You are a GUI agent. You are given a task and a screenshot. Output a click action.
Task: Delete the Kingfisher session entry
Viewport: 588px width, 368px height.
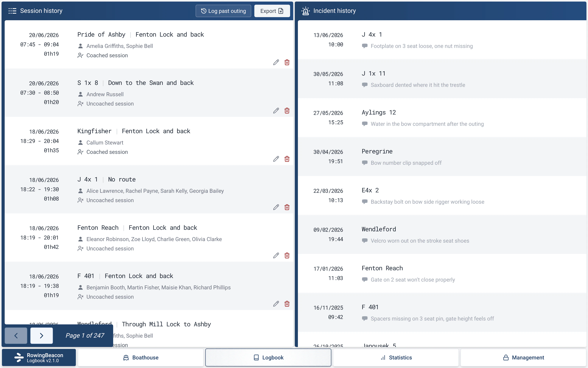click(x=287, y=159)
